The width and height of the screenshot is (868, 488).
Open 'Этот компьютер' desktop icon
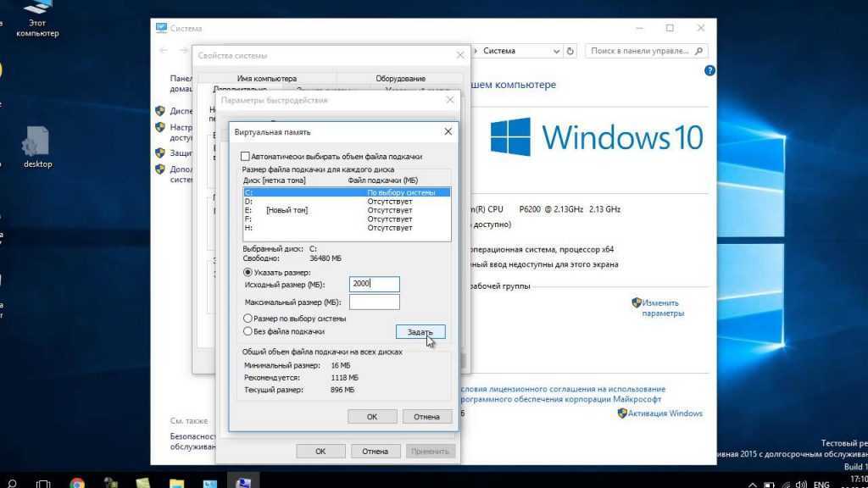point(37,19)
